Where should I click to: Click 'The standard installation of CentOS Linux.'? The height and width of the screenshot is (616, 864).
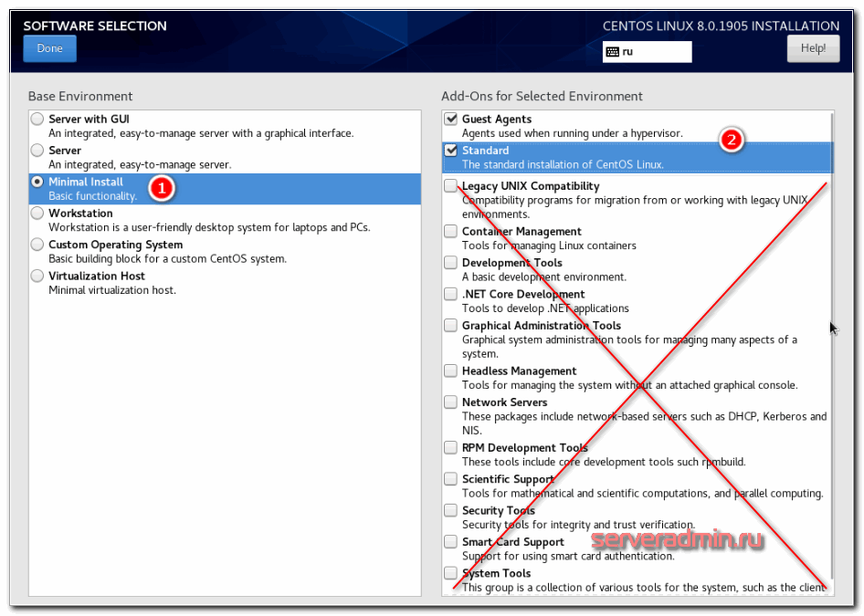coord(563,164)
